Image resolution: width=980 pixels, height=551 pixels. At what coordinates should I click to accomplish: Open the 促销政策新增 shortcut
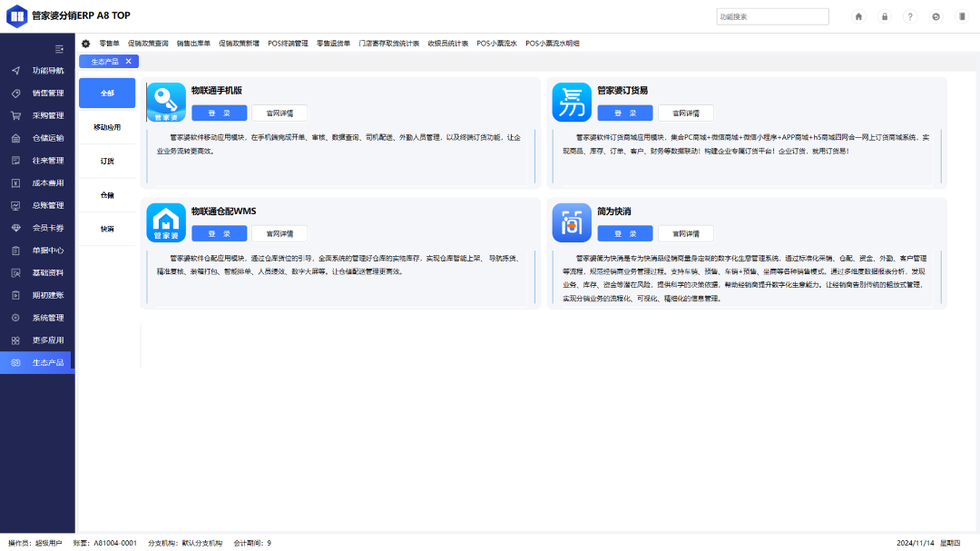click(x=240, y=44)
